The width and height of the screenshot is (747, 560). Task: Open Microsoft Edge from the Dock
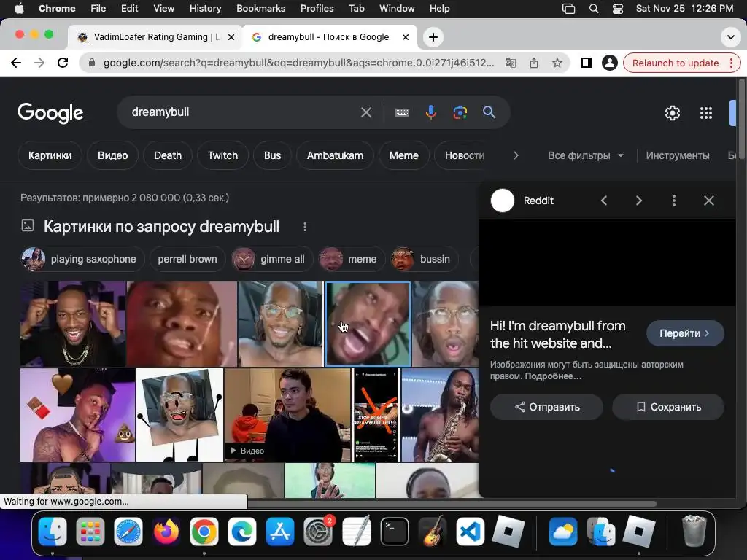point(242,532)
